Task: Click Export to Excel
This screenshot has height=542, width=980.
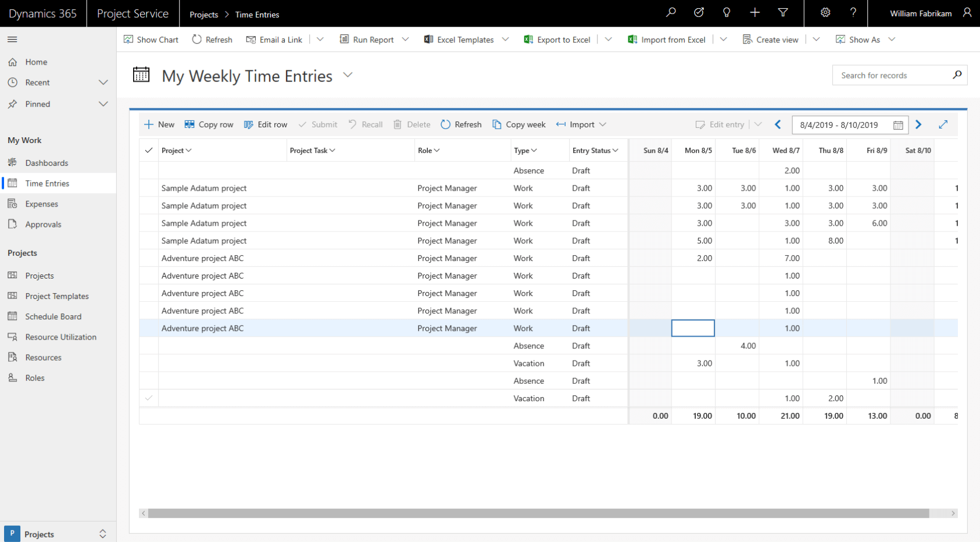Action: point(557,40)
